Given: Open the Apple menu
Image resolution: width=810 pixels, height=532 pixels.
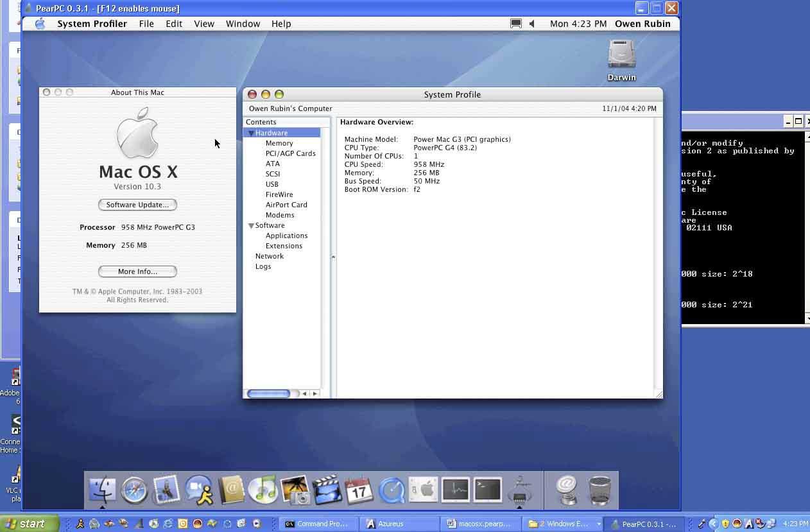Looking at the screenshot, I should (40, 24).
